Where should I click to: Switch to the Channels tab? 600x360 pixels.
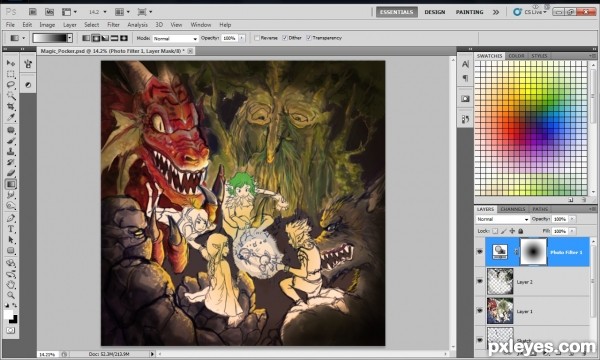(x=513, y=209)
